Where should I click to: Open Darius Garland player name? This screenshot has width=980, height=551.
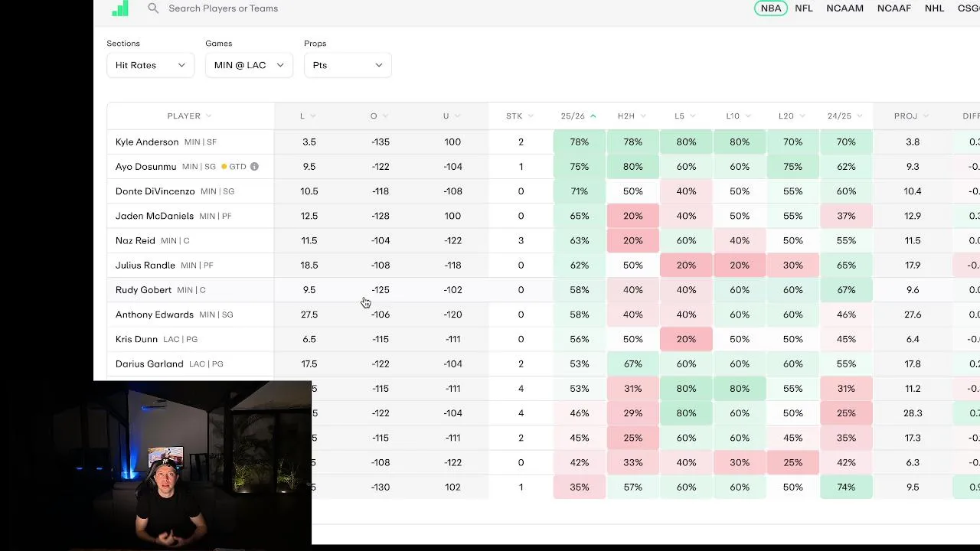[x=149, y=364]
